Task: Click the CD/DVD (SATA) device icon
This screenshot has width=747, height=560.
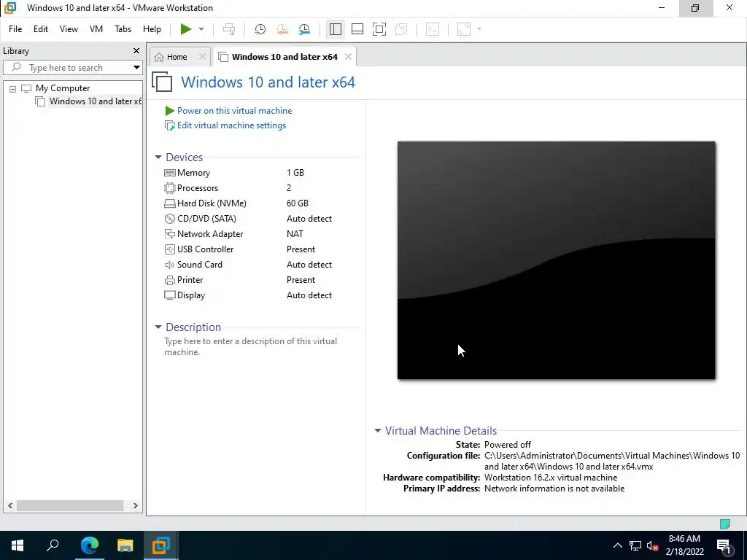Action: coord(169,219)
